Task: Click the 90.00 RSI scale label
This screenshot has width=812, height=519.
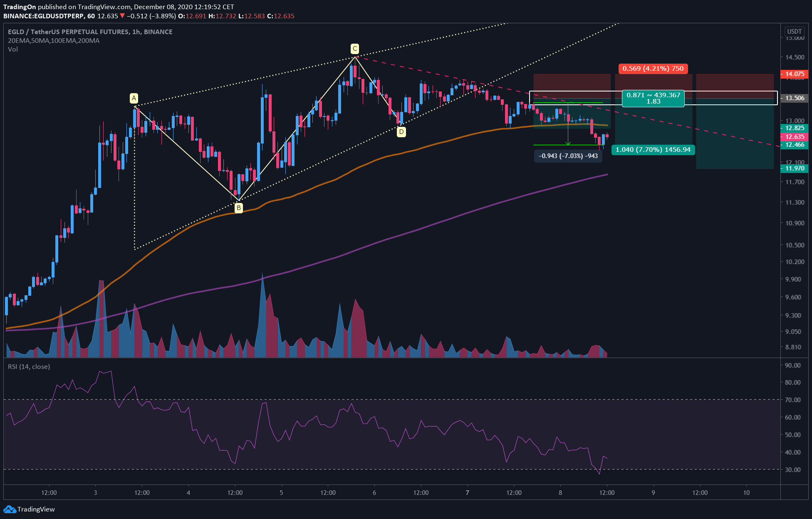Action: pos(793,365)
